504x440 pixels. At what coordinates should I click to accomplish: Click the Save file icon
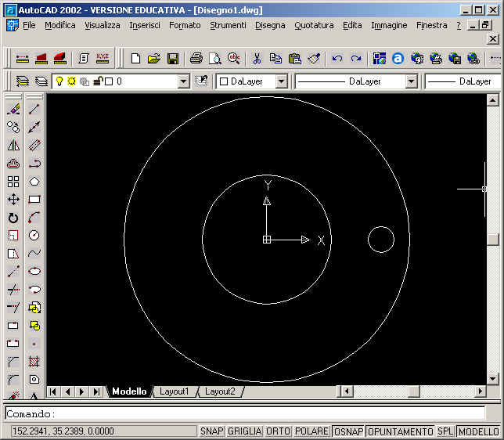173,59
